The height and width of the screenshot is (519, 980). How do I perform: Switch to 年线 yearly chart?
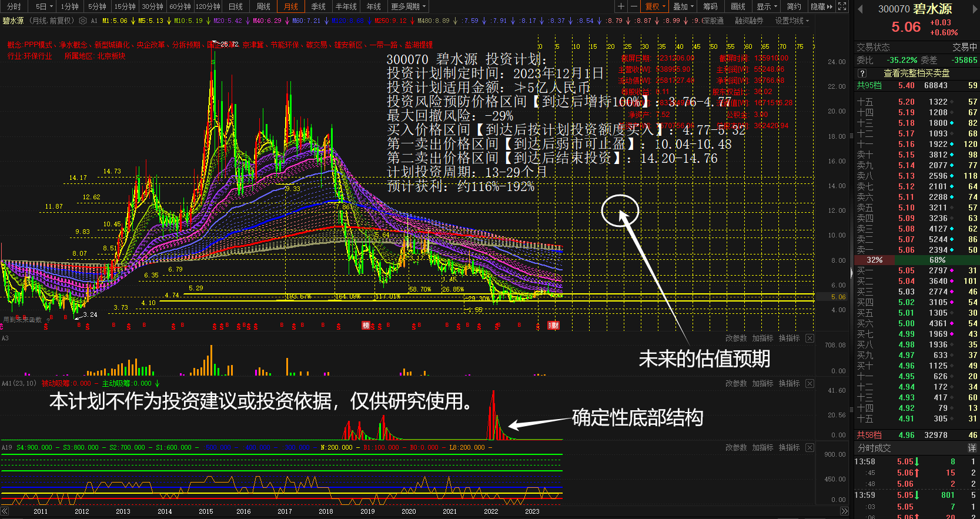pyautogui.click(x=374, y=6)
